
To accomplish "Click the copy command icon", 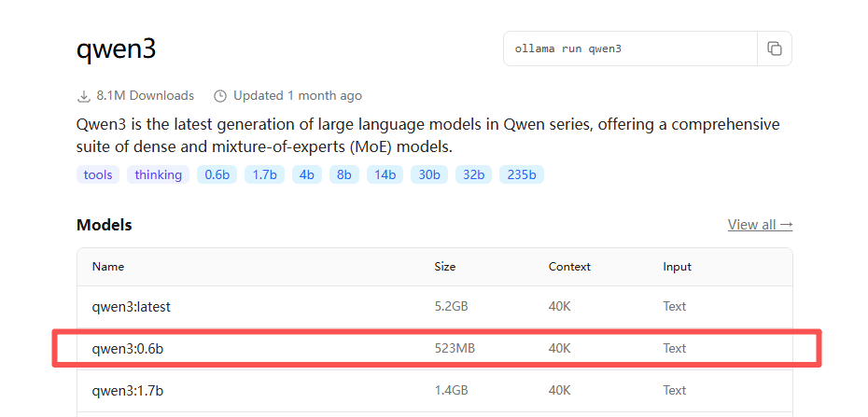I will [x=774, y=49].
